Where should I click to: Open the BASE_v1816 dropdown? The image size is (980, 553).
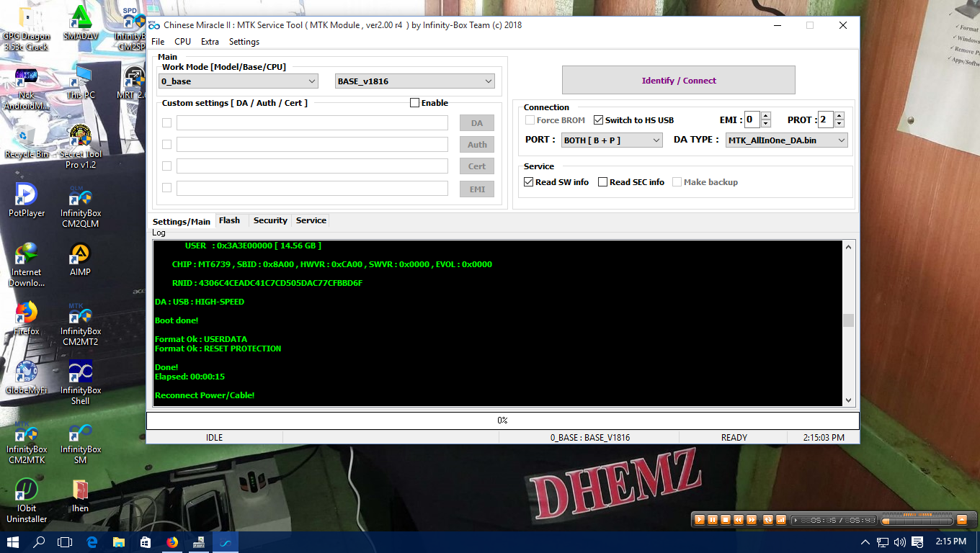[x=415, y=81]
